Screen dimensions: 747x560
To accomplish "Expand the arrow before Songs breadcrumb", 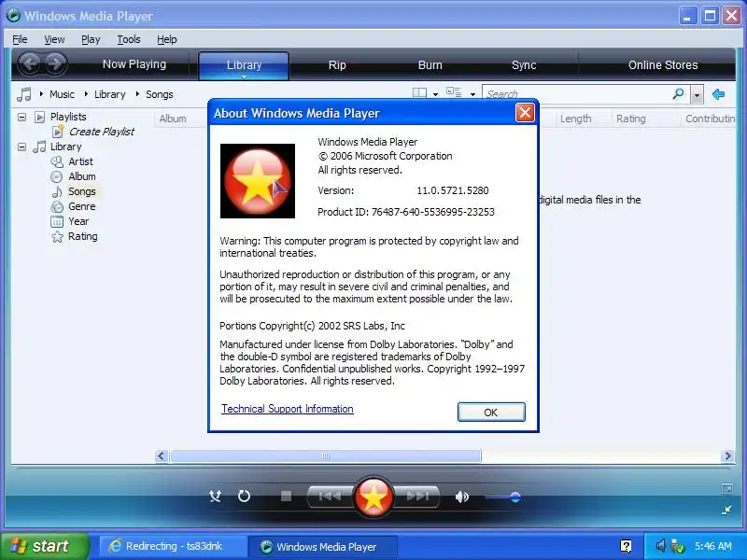I will (x=137, y=94).
